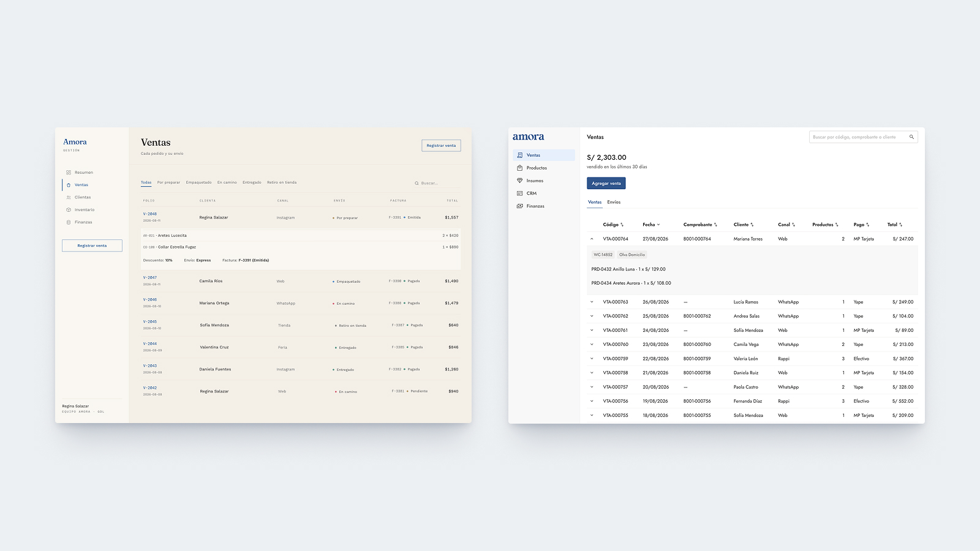Screen dimensions: 980x551
Task: Sort by Cliente column arrows
Action: [752, 225]
